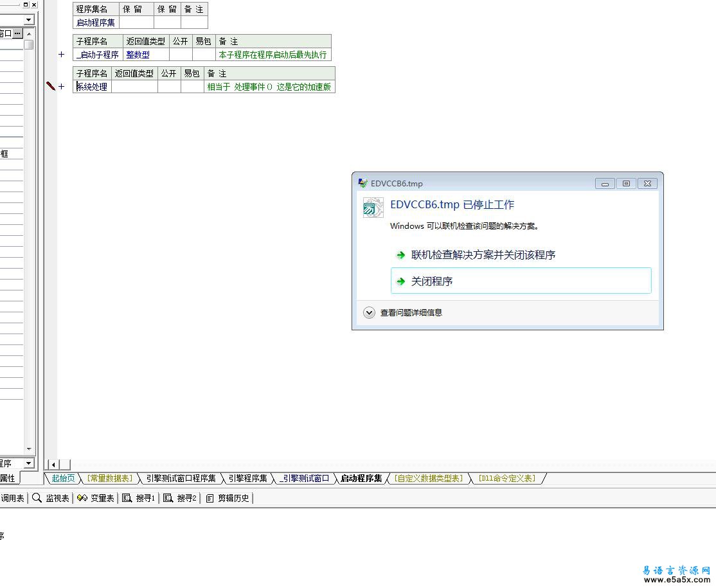This screenshot has height=588, width=716.
Task: Click the 启动程序集 name cell
Action: tap(96, 22)
